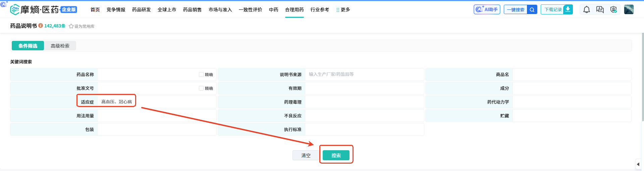Open the user avatar profile
644x171 pixels.
(629, 9)
